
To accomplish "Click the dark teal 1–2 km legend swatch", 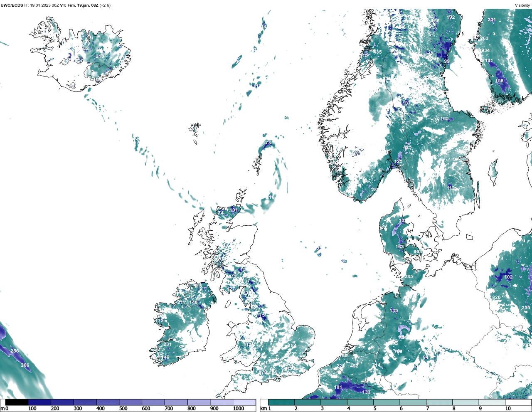I will click(x=281, y=402).
